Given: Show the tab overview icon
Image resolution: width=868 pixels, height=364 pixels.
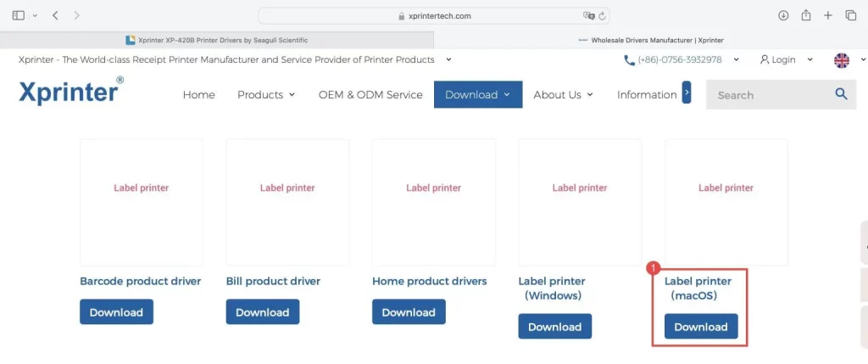Looking at the screenshot, I should pyautogui.click(x=851, y=15).
